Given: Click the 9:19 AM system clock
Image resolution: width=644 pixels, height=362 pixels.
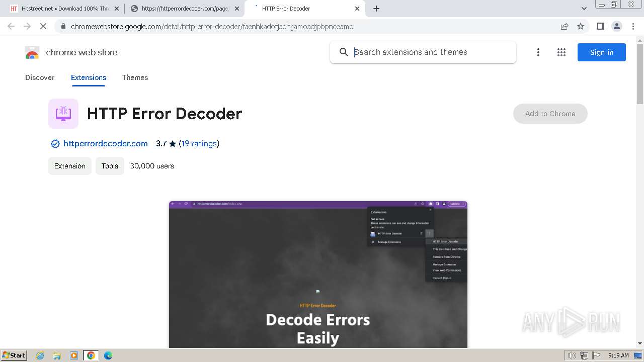Looking at the screenshot, I should coord(618,355).
